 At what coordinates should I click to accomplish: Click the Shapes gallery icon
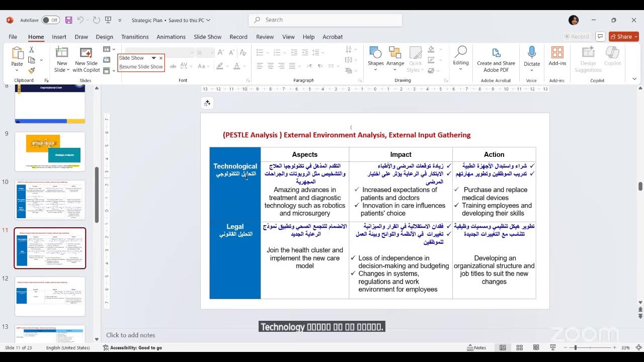[x=375, y=53]
